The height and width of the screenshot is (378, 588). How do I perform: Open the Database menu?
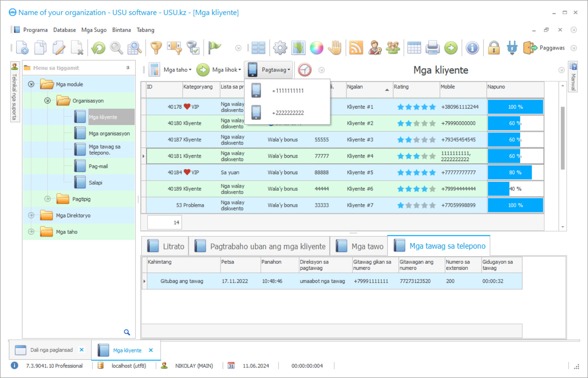64,30
